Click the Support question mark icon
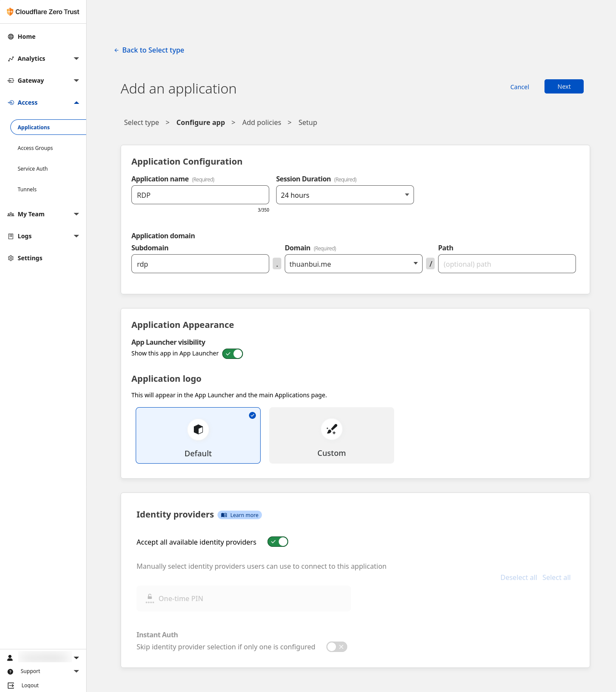The image size is (616, 692). tap(11, 671)
